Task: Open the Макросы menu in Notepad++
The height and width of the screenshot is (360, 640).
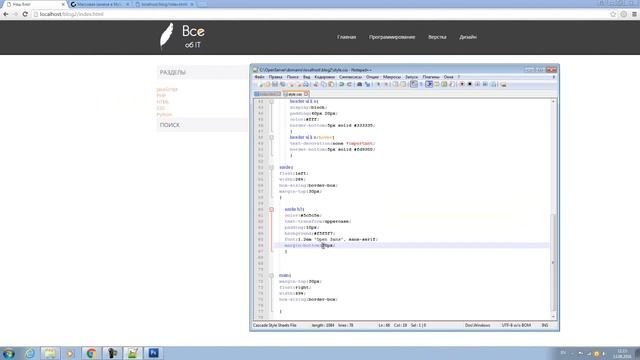Action: 392,77
